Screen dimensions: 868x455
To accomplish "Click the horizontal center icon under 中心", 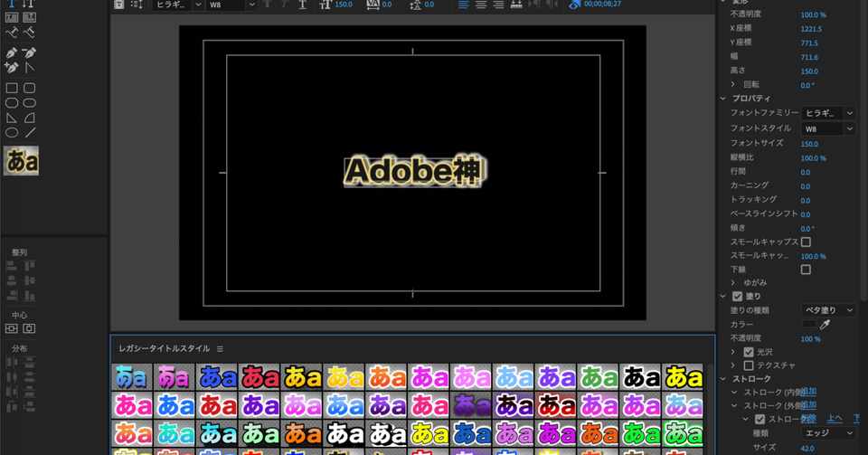I will (29, 328).
